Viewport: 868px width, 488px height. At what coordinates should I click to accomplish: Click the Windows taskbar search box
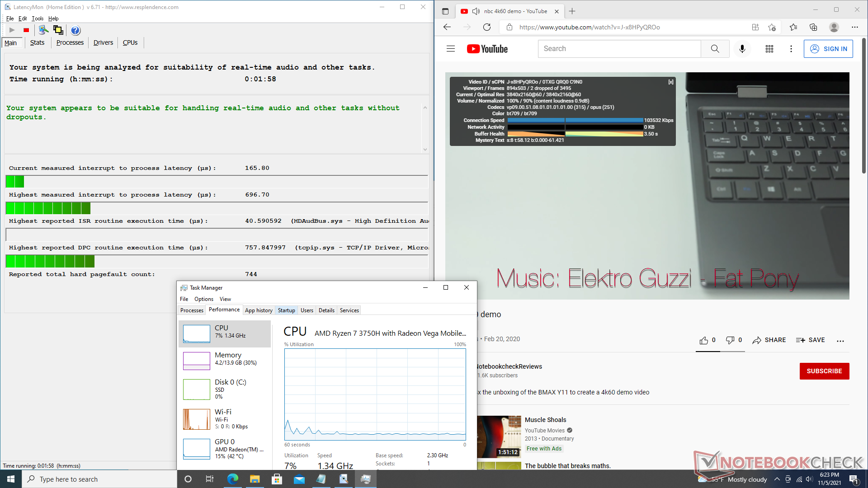tap(99, 479)
